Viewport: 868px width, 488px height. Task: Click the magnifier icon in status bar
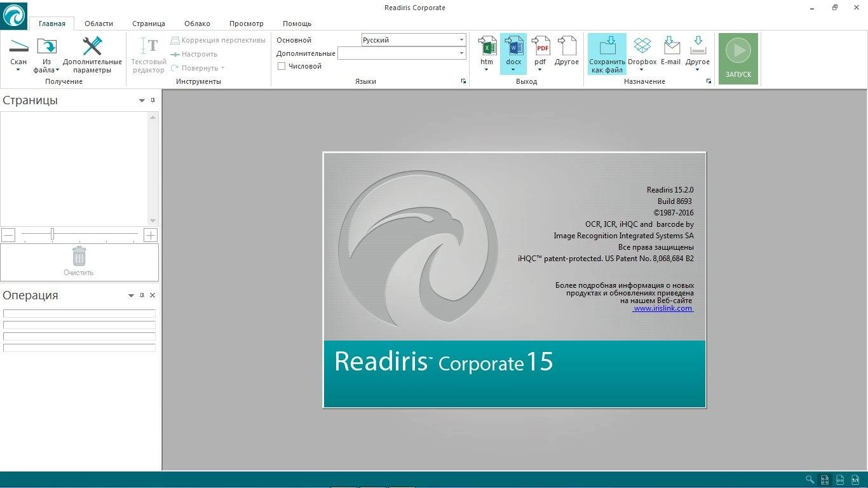(810, 480)
